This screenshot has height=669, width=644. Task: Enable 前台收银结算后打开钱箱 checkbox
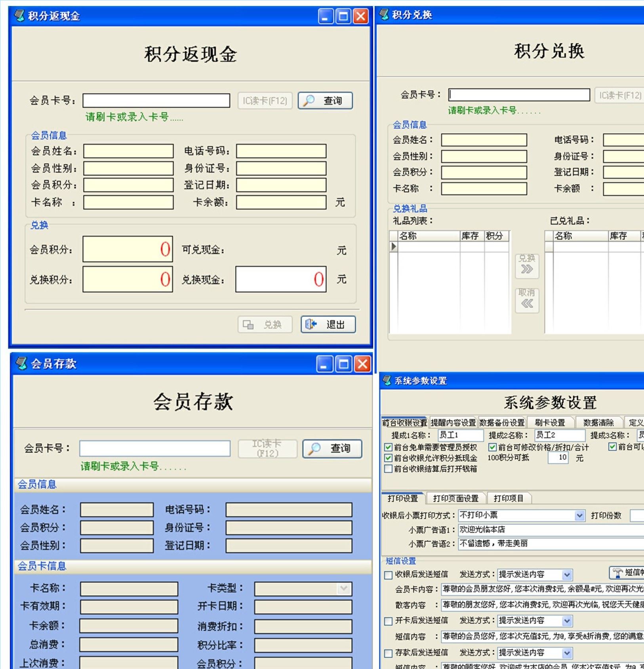pyautogui.click(x=389, y=469)
